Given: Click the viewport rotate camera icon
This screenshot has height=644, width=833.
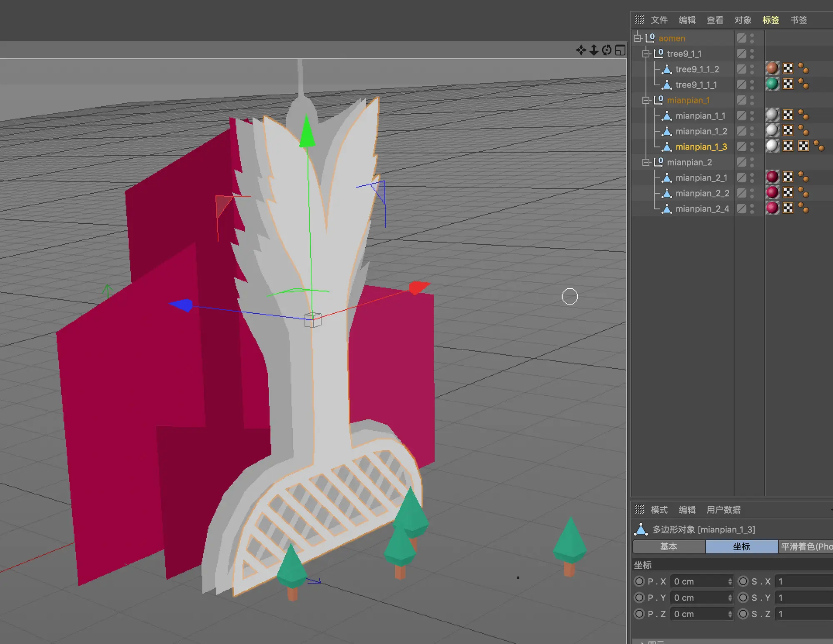Looking at the screenshot, I should [x=607, y=50].
